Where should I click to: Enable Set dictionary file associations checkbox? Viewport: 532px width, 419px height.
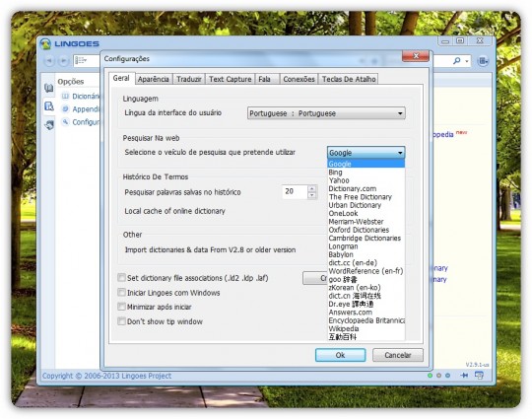click(121, 278)
